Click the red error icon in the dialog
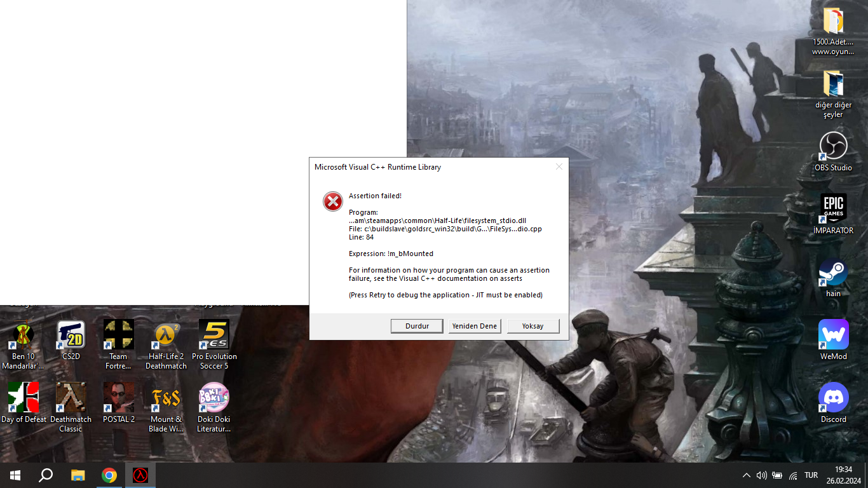The width and height of the screenshot is (868, 488). coord(332,201)
